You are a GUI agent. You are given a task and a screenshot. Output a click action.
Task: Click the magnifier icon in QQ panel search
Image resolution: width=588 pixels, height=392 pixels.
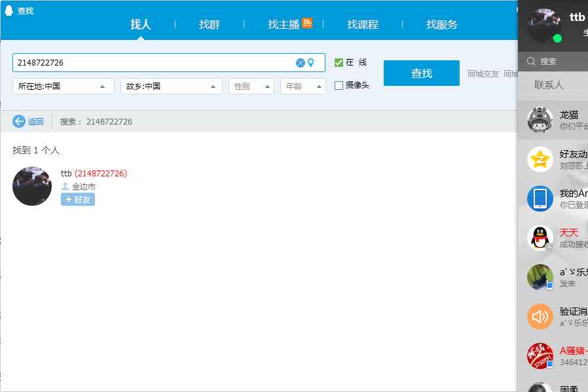pyautogui.click(x=531, y=61)
